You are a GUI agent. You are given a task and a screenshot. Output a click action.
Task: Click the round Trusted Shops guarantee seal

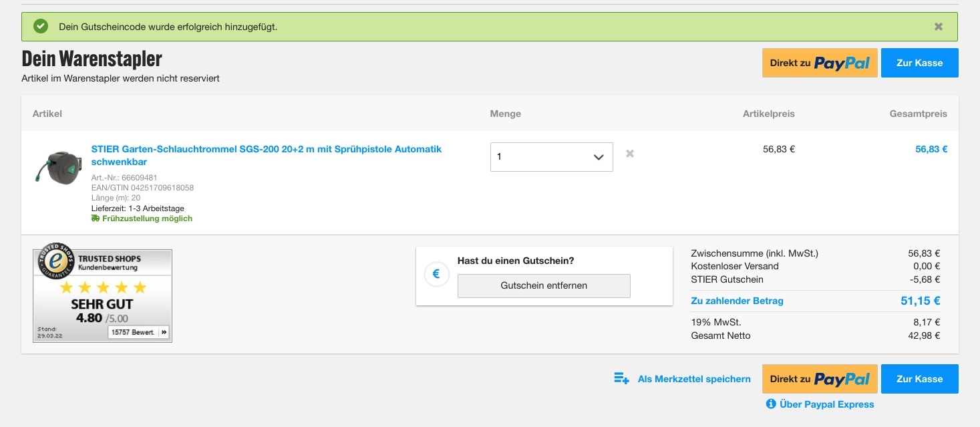(x=56, y=261)
